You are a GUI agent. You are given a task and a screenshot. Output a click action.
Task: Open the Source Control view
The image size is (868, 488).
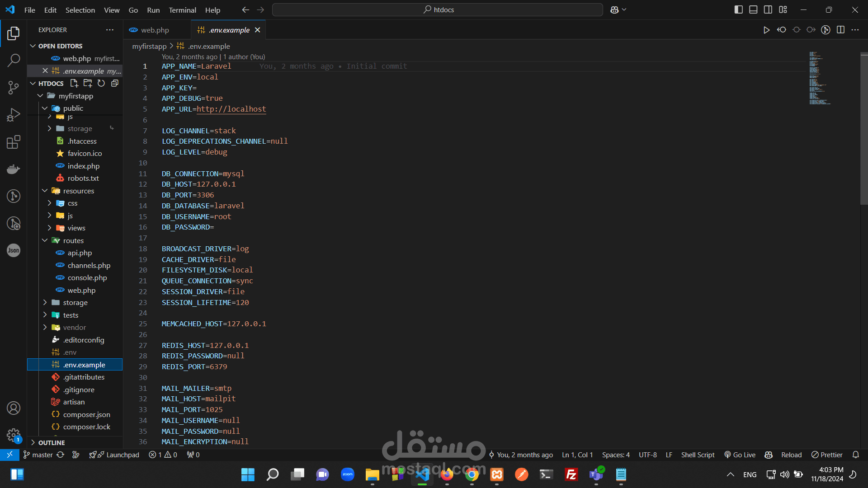14,87
